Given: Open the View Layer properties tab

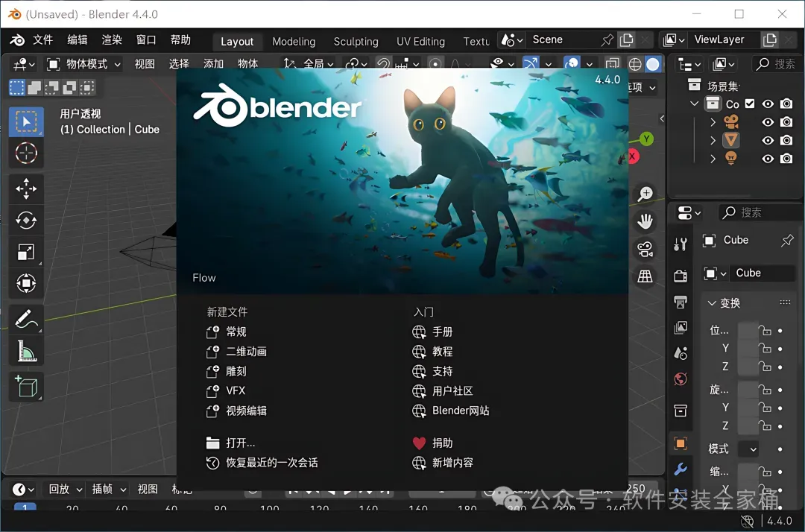Looking at the screenshot, I should [x=681, y=327].
